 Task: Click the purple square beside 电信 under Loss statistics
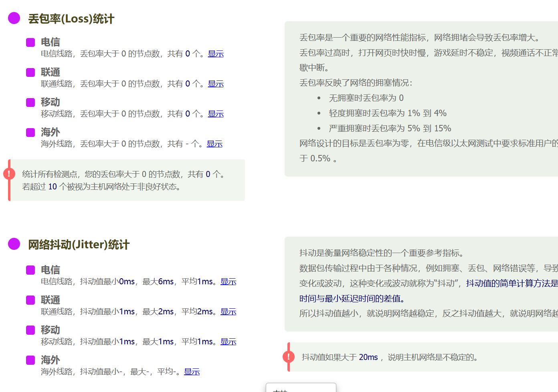pos(30,42)
